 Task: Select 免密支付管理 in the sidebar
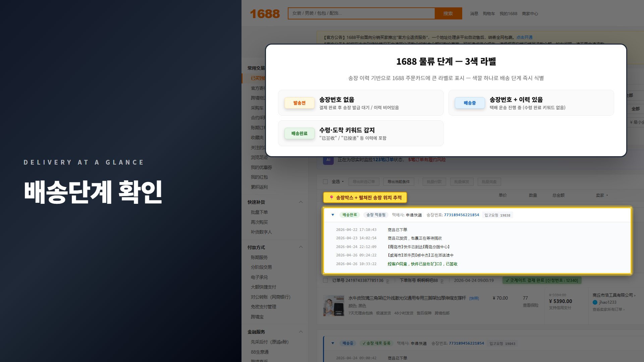263,307
